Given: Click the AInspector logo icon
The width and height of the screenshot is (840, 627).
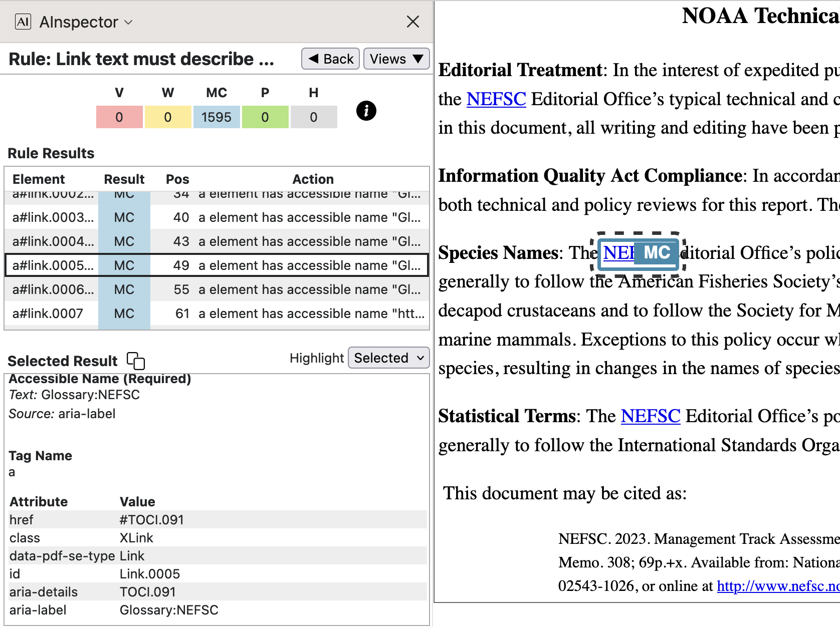Looking at the screenshot, I should coord(23,22).
